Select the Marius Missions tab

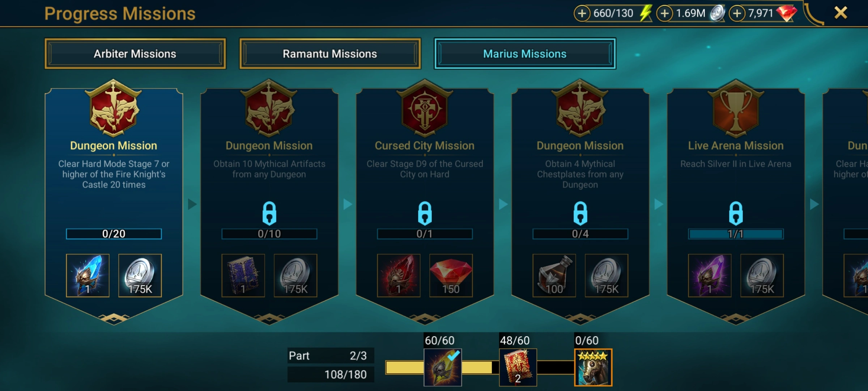point(525,54)
